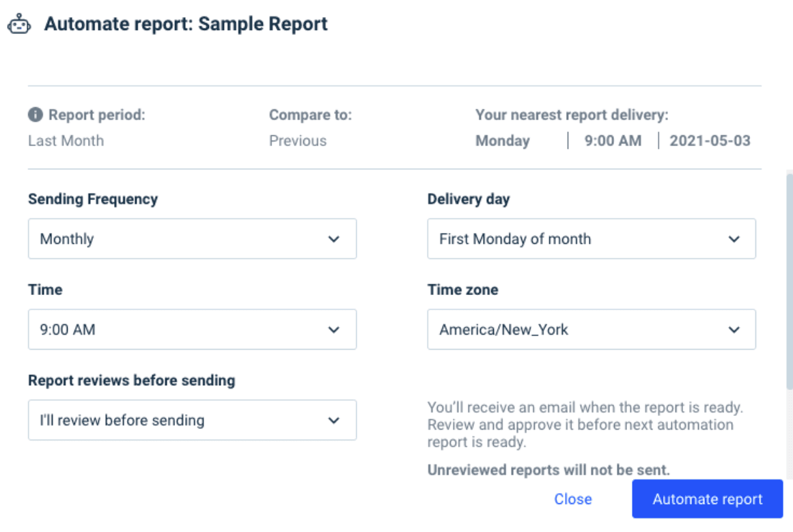Image resolution: width=793 pixels, height=532 pixels.
Task: Open the 9:00 AM time dropdown
Action: coord(191,329)
